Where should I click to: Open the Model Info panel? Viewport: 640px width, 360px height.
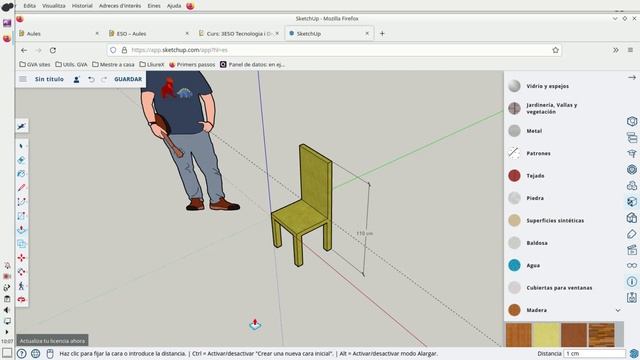tap(632, 281)
